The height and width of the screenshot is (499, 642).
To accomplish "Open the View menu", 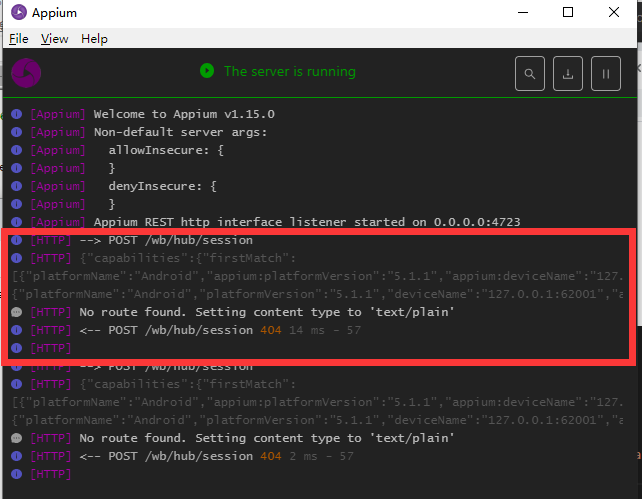I will click(x=54, y=39).
